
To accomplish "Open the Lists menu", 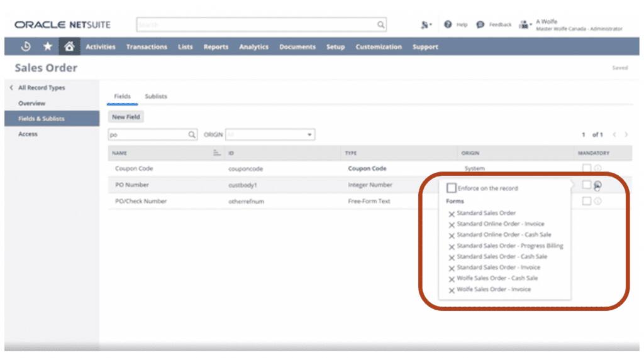I will [x=186, y=46].
